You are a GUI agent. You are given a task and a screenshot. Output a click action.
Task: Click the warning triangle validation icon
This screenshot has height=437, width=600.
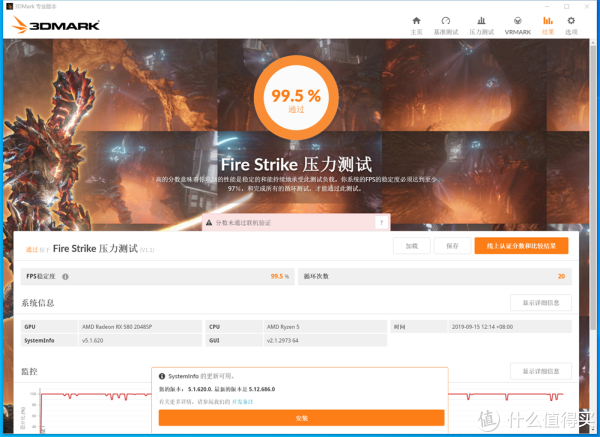209,223
